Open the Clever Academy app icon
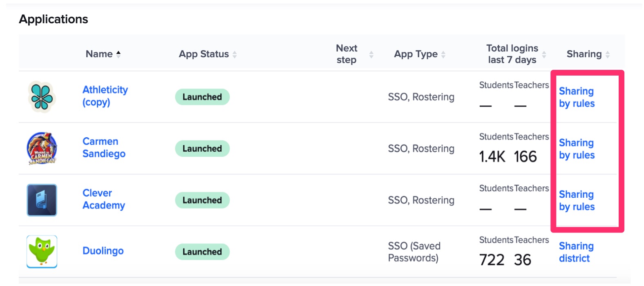644x286 pixels. coord(42,200)
